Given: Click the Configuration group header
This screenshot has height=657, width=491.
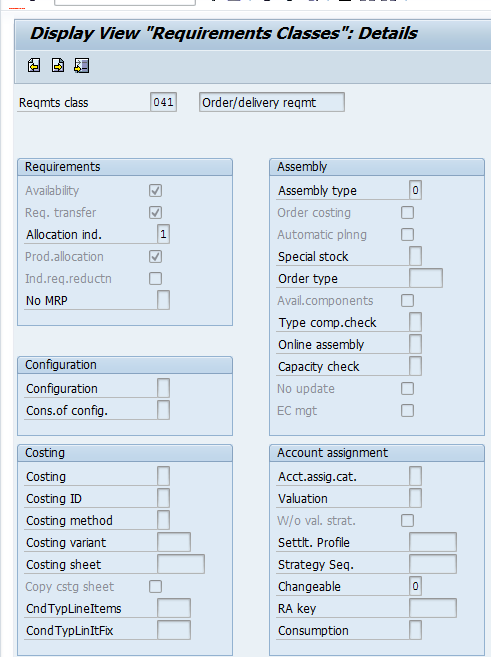Looking at the screenshot, I should [125, 365].
